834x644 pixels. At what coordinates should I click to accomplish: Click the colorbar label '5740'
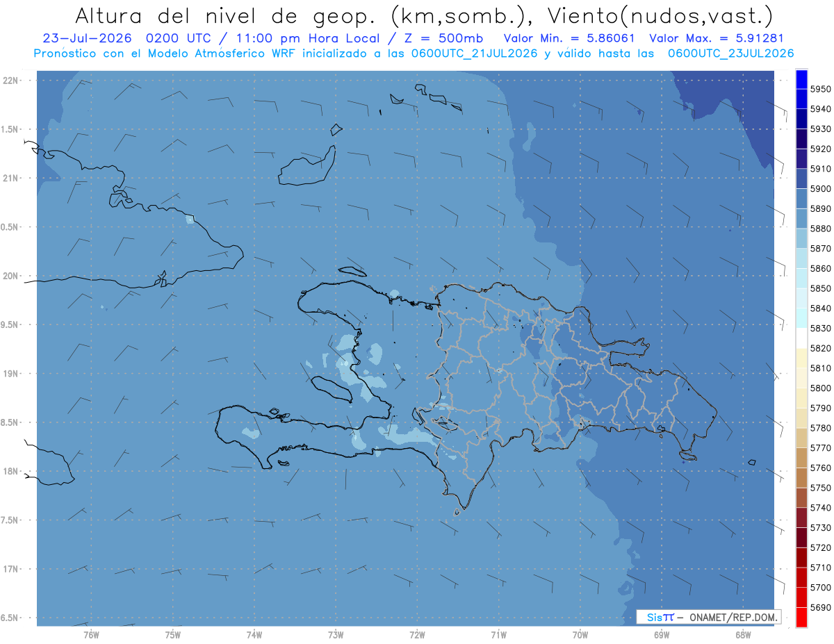pos(820,507)
